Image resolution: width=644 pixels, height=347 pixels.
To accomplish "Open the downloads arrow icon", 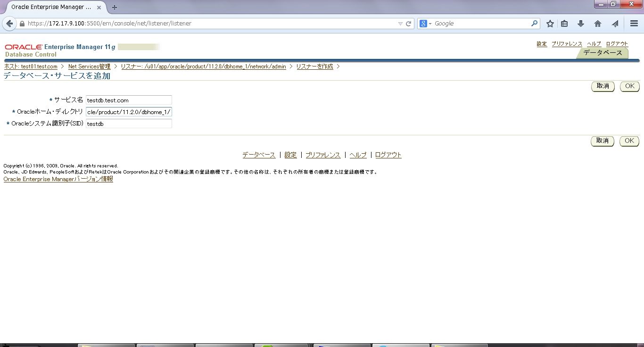I will [x=581, y=24].
